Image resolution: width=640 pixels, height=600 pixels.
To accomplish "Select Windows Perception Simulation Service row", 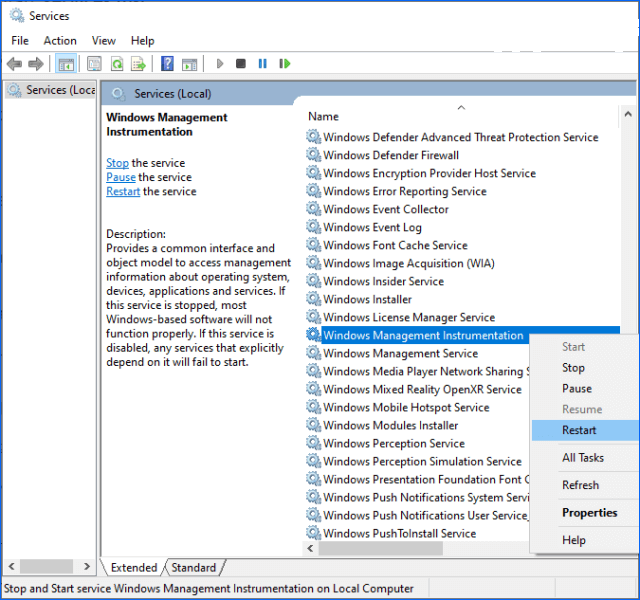I will 422,461.
